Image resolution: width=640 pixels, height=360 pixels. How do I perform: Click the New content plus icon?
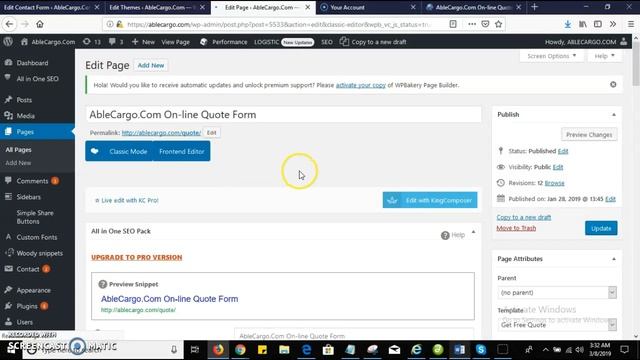pos(135,42)
